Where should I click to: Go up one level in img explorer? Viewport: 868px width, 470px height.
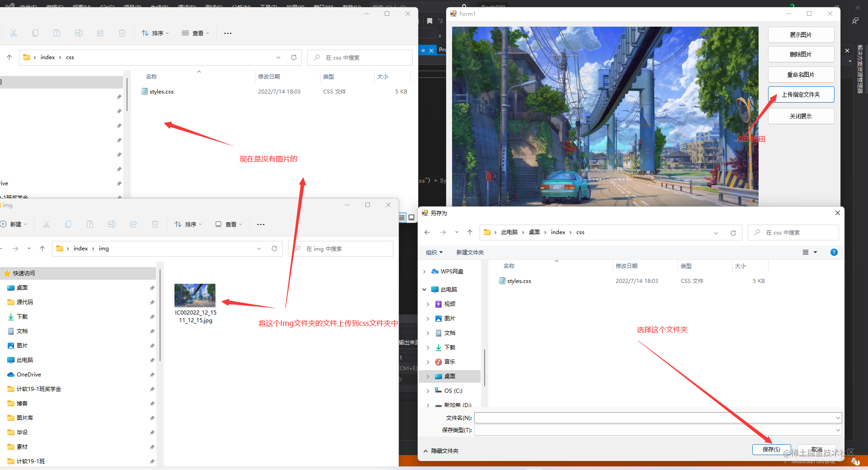[x=42, y=249]
